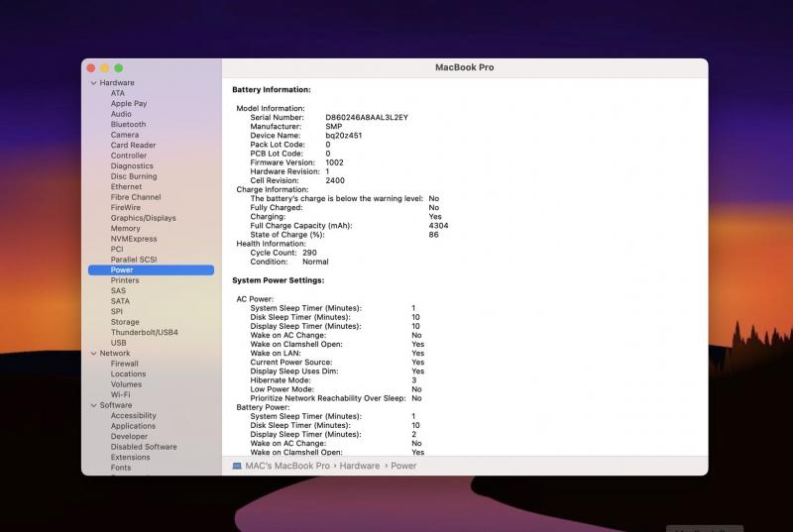Viewport: 793px width, 532px height.
Task: Select FireWire in the sidebar
Action: tap(126, 208)
